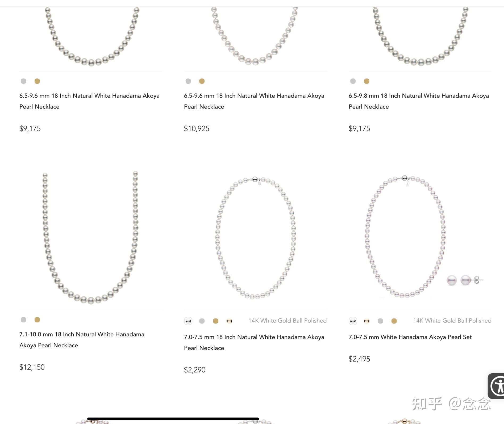Choose gold swatch on 7.1-10.0 mm necklace
Screen dimensions: 504x424
coord(37,320)
